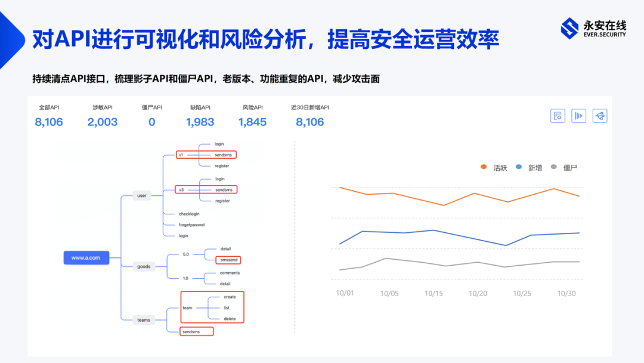Select the list leaf node

(x=227, y=308)
